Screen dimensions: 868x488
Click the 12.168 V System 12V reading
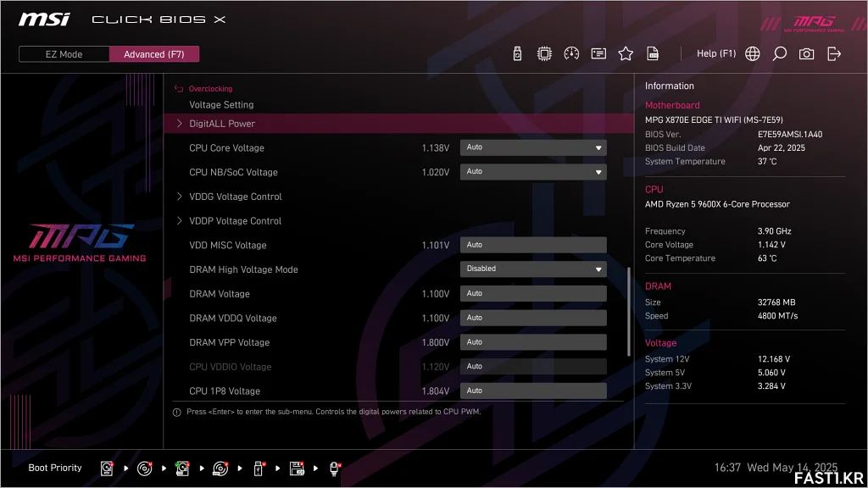pyautogui.click(x=773, y=359)
